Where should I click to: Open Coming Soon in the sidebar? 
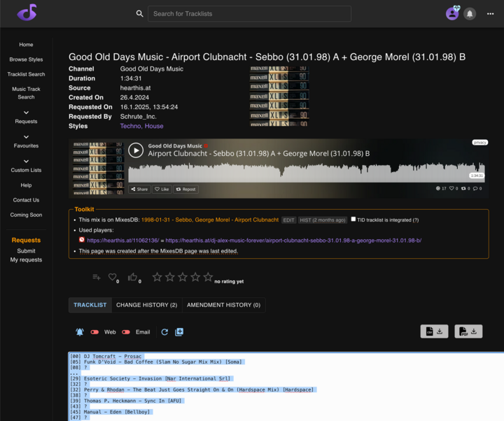tap(26, 215)
